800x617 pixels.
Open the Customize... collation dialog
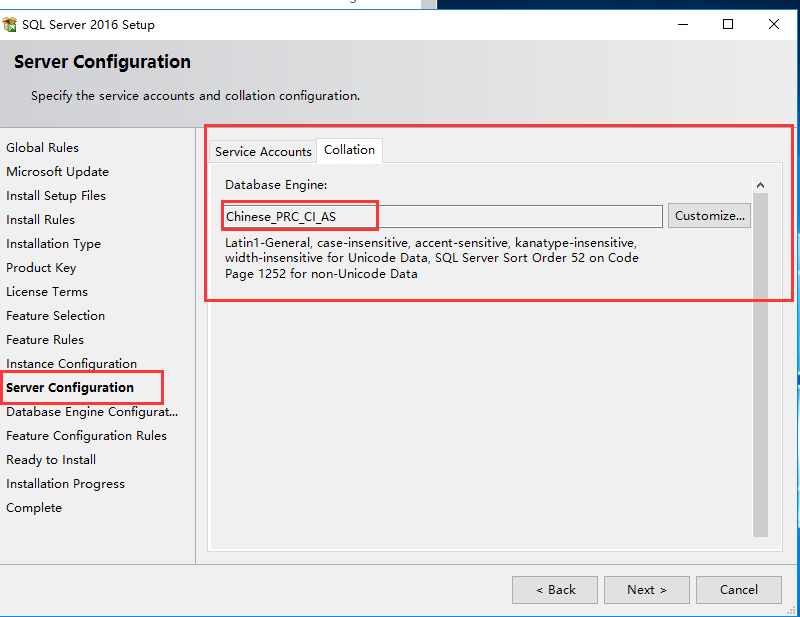pos(709,216)
